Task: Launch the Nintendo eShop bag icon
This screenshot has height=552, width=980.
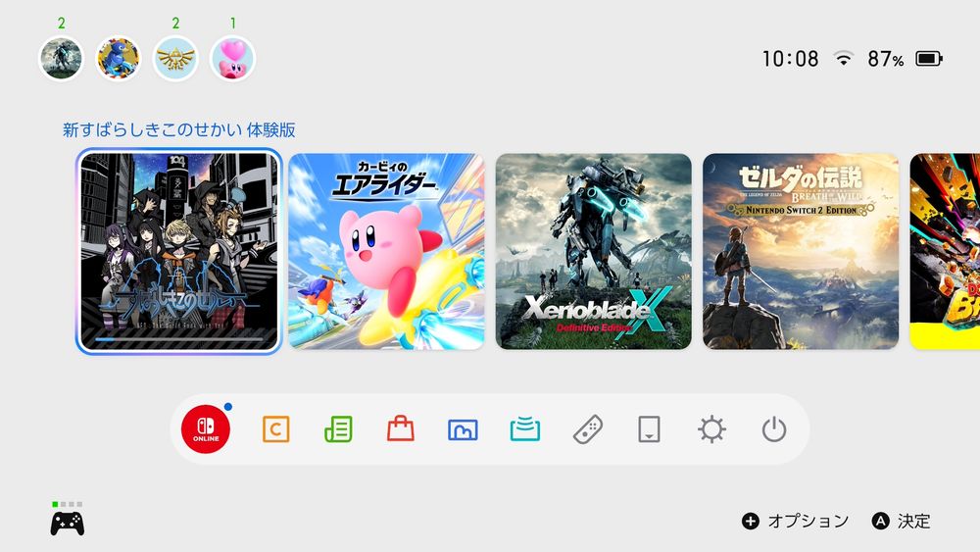Action: coord(401,428)
